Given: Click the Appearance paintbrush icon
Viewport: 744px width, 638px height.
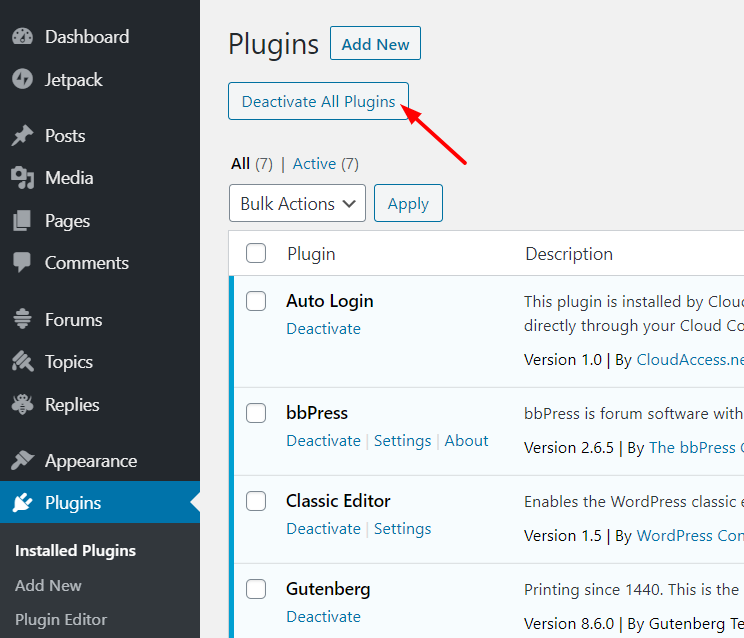Looking at the screenshot, I should click(x=22, y=461).
